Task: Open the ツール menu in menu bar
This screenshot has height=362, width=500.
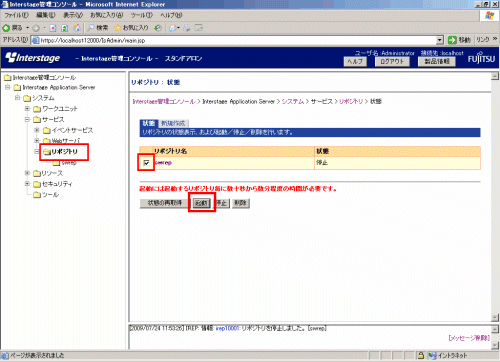Action: (141, 15)
